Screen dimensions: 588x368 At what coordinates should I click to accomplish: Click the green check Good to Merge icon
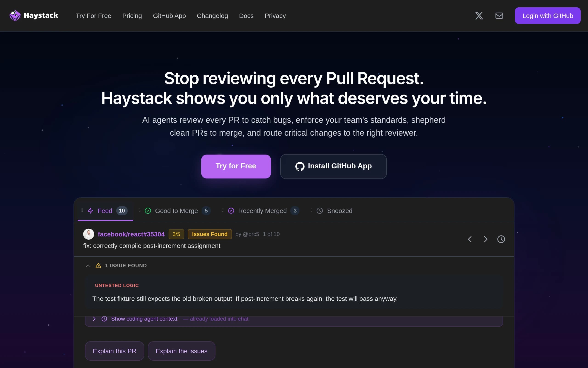tap(148, 211)
